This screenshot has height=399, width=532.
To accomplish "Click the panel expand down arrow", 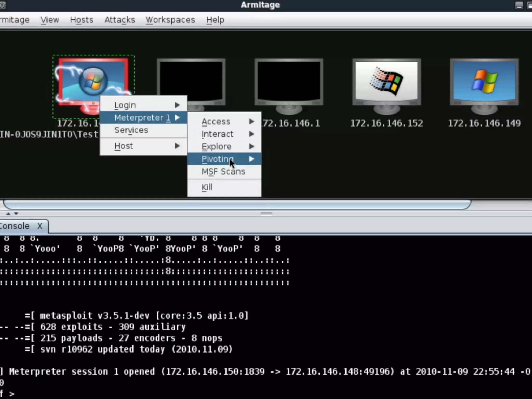I will click(16, 214).
